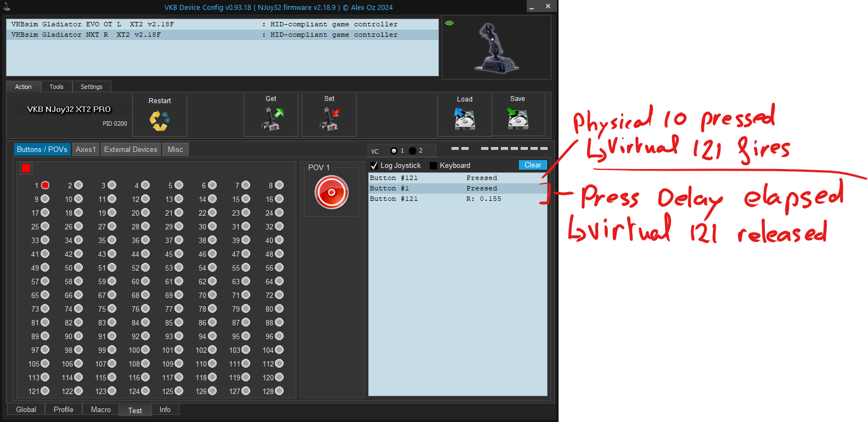868x422 pixels.
Task: Click the red square indicator above buttons grid
Action: [26, 168]
